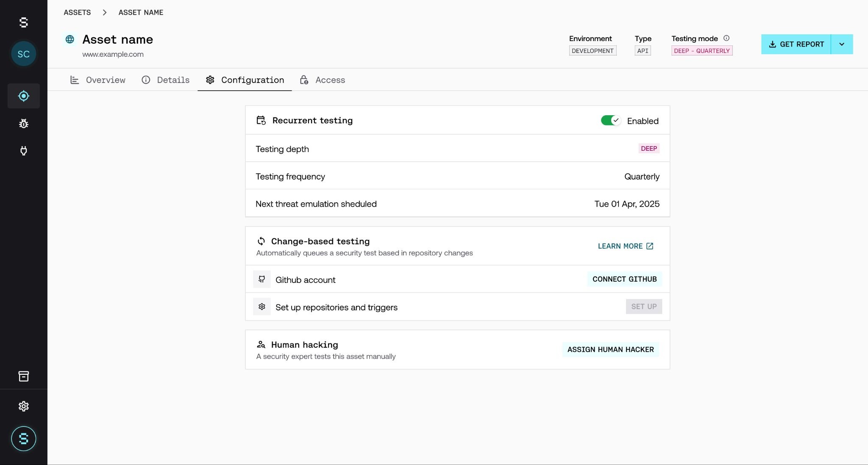Screen dimensions: 868x465
Task: Click the breadcrumb chevron separator
Action: coord(105,12)
